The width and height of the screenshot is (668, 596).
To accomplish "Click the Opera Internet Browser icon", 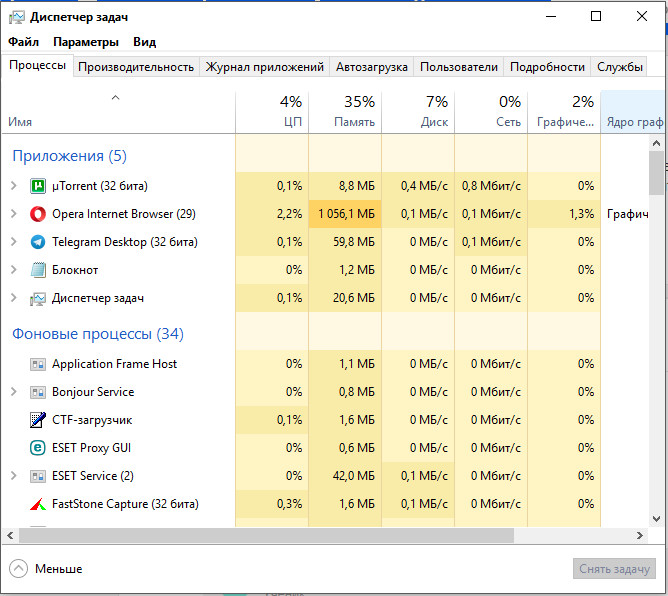I will tap(38, 214).
